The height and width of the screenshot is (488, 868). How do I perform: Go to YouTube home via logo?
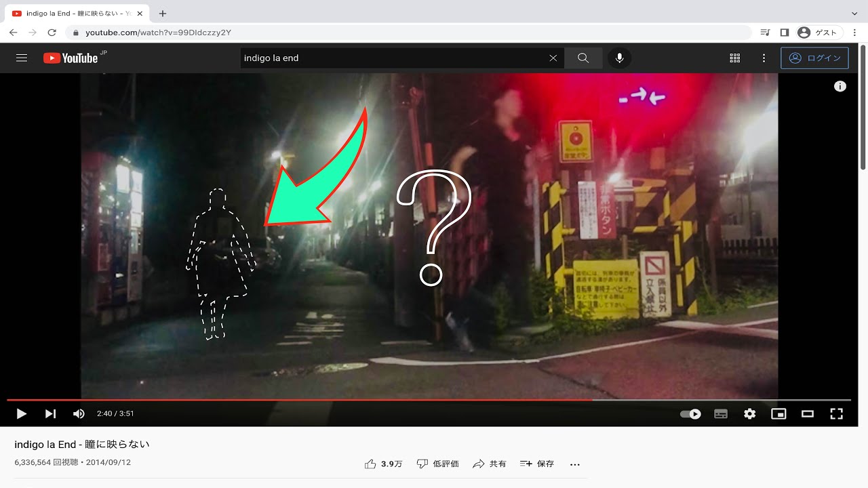71,58
